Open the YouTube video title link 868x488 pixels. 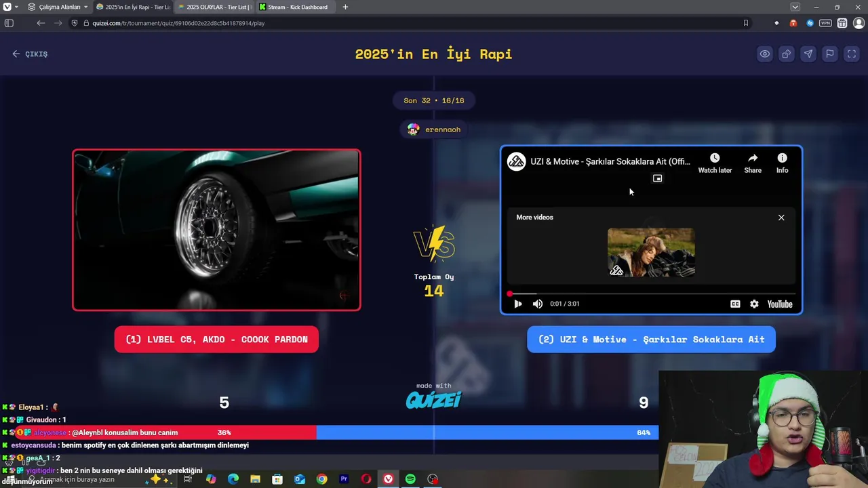[610, 161]
